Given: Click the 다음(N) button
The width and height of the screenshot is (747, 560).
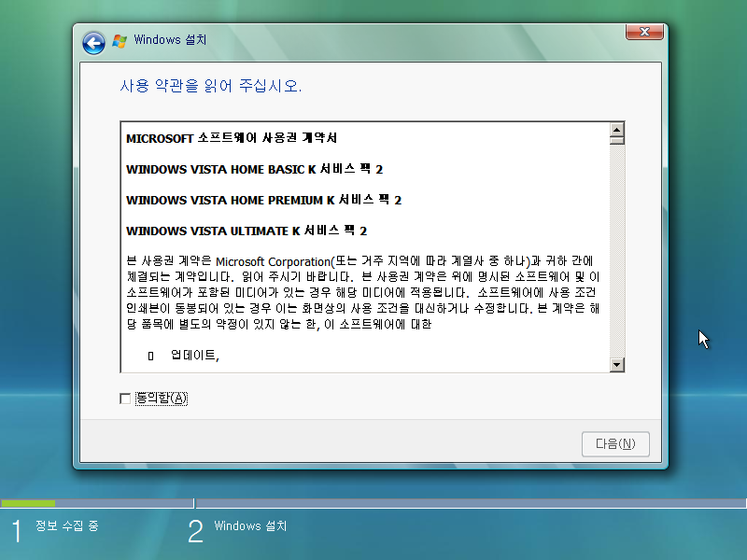Looking at the screenshot, I should [615, 444].
